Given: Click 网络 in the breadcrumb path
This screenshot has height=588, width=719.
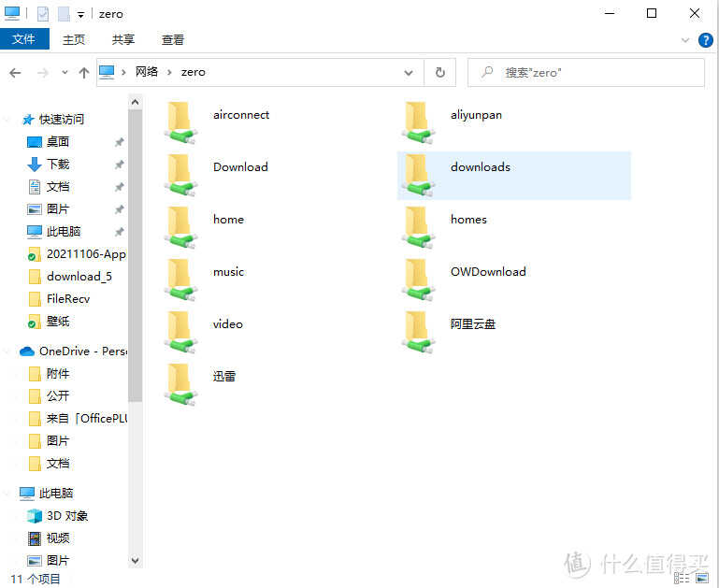Looking at the screenshot, I should point(147,72).
